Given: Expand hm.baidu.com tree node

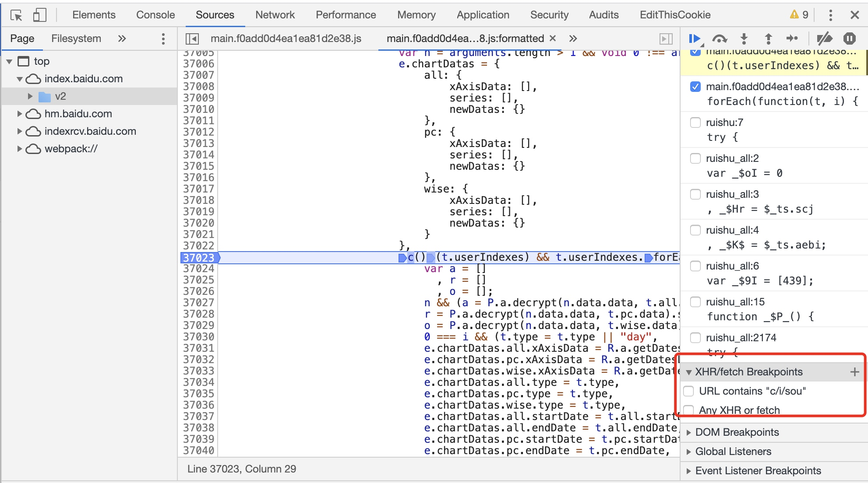Looking at the screenshot, I should point(20,114).
